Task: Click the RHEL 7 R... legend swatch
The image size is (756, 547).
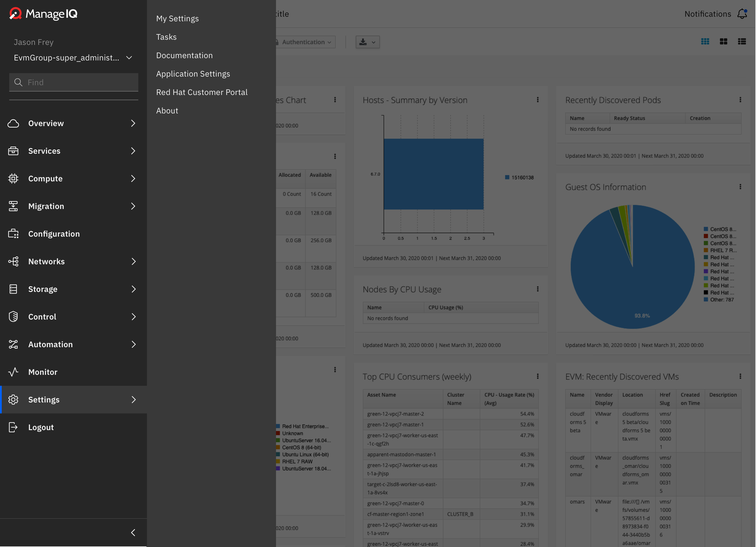Action: 706,250
